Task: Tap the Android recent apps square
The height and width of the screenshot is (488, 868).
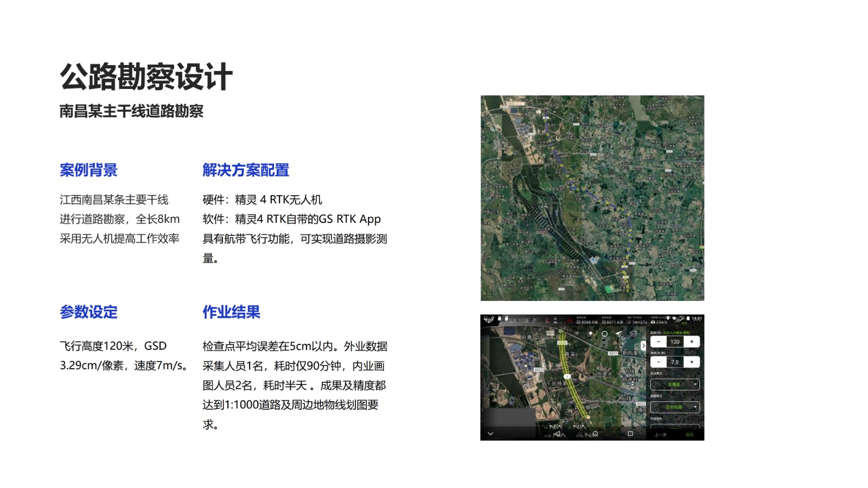Action: point(630,434)
